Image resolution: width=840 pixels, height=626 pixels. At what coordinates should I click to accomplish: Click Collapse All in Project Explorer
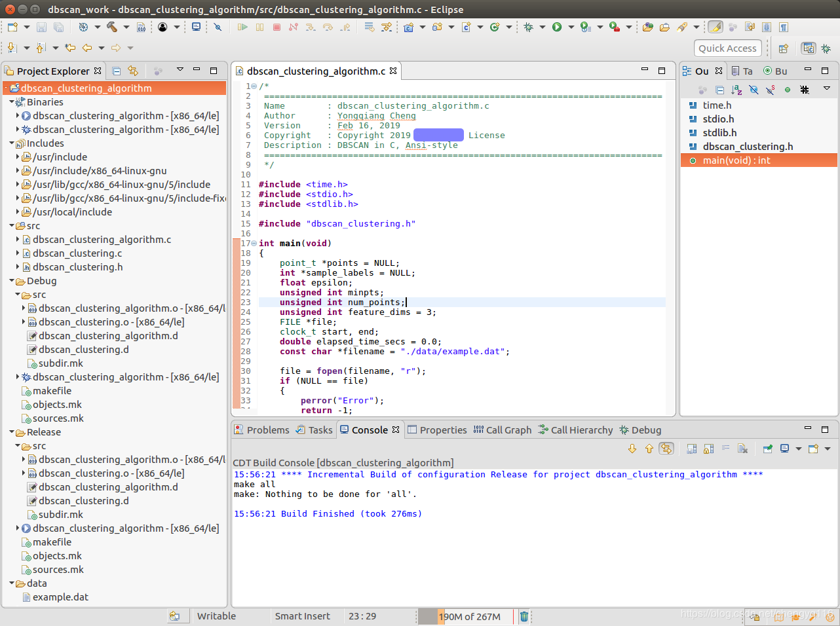click(117, 71)
